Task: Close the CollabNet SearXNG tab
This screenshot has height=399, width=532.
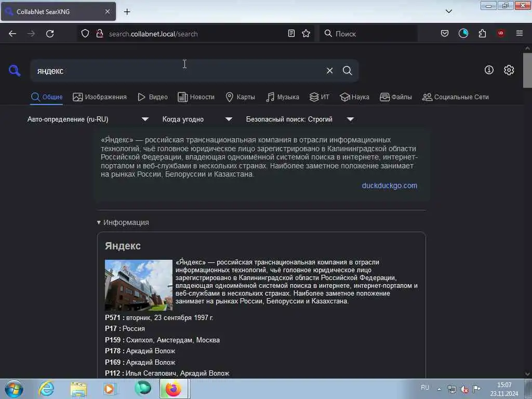Action: point(108,11)
